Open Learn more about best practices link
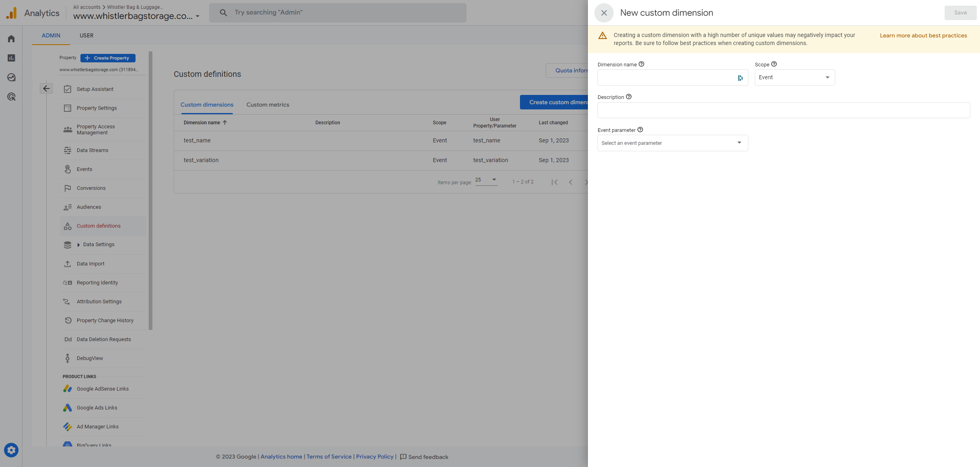 pyautogui.click(x=923, y=35)
